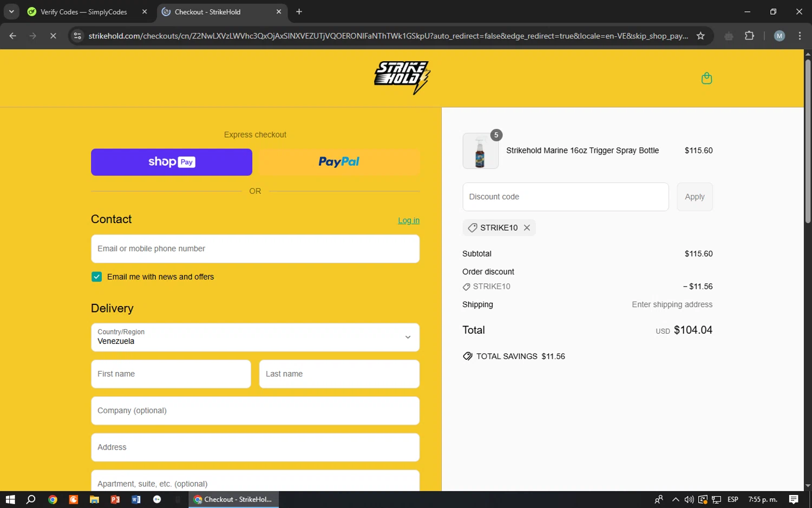
Task: Open File Explorer from the taskbar
Action: [94, 499]
